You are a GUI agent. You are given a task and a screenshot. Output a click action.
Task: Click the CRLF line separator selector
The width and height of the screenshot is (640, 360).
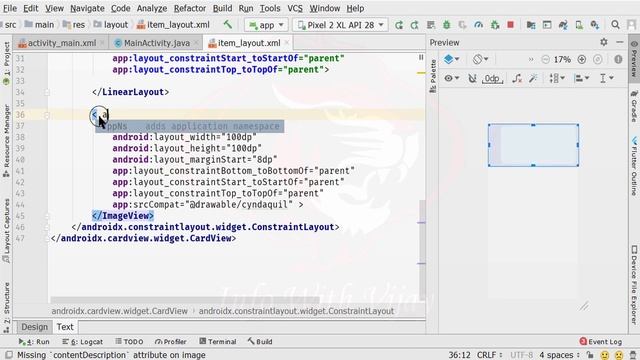489,355
